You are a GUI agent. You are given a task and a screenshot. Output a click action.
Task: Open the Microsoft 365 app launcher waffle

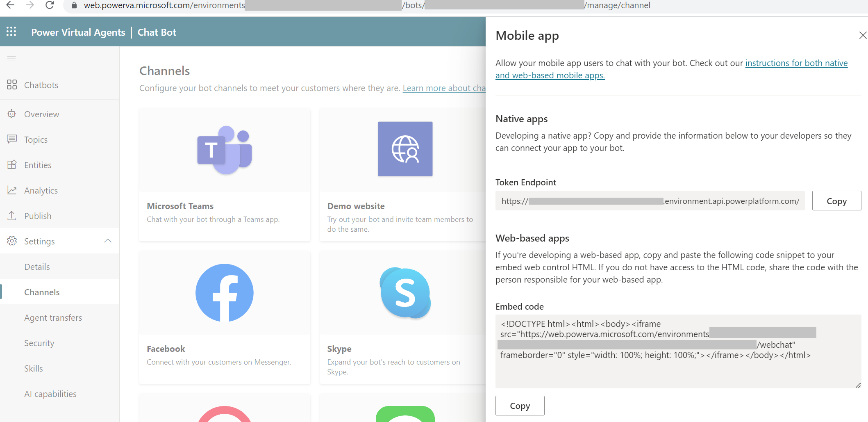click(x=11, y=31)
